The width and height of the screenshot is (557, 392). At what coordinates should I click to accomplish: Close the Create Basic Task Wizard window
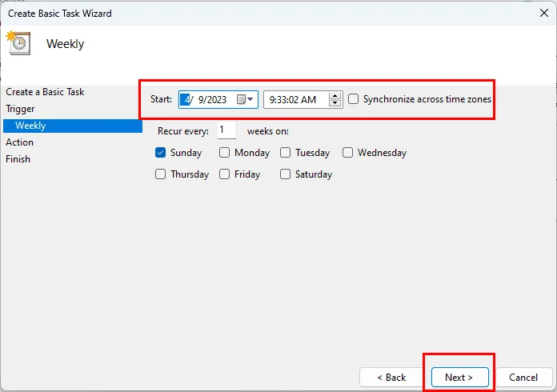[x=544, y=13]
